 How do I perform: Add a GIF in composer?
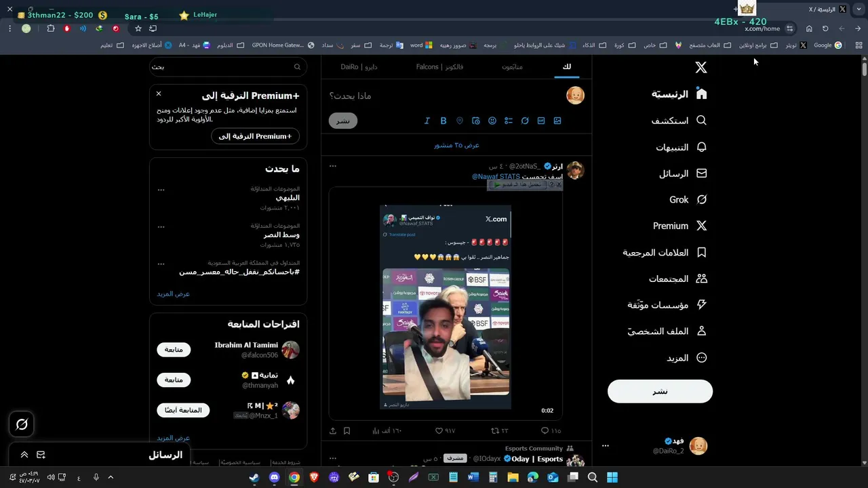coord(541,121)
